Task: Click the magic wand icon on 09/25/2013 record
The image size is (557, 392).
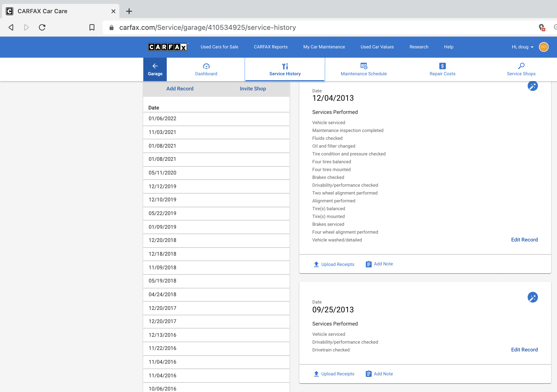Action: coord(533,297)
